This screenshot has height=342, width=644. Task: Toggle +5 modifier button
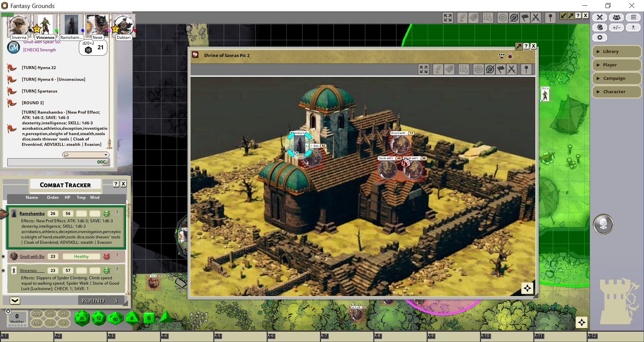pos(64,314)
